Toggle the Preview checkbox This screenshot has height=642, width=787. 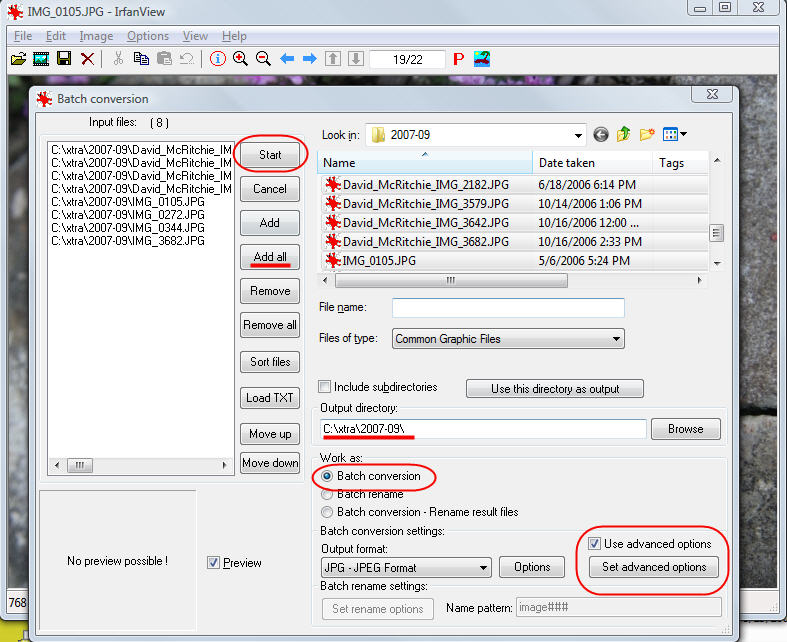[x=213, y=563]
